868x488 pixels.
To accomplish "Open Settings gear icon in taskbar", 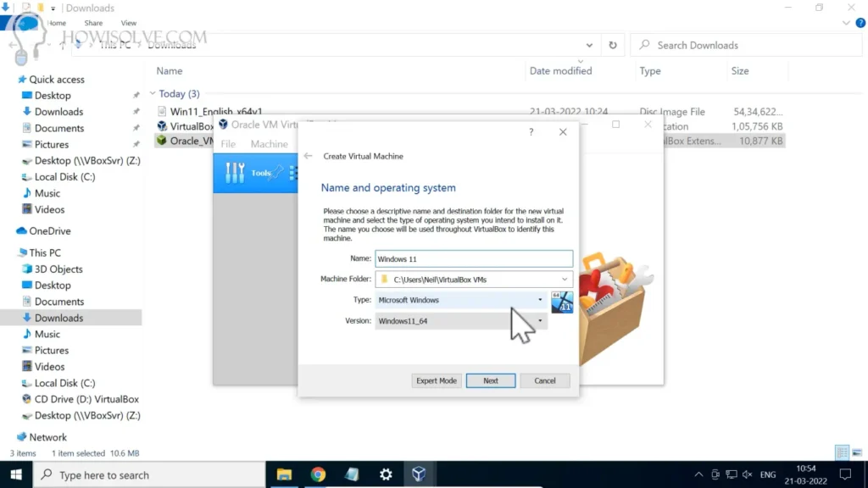I will pyautogui.click(x=386, y=474).
